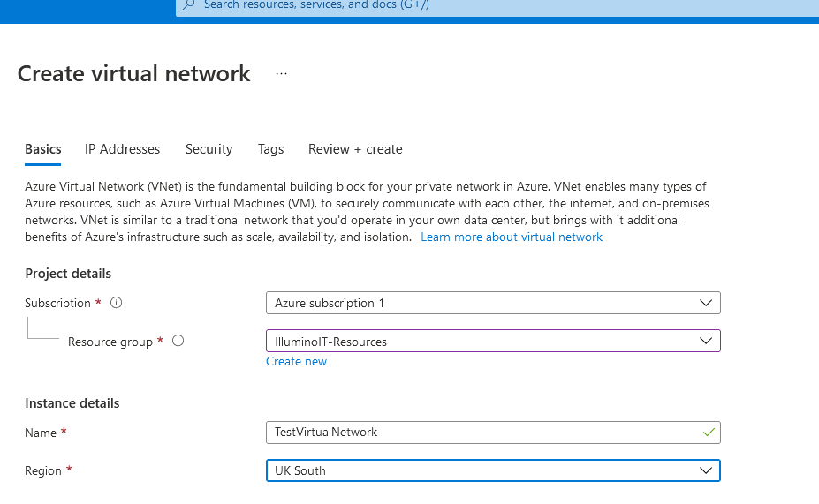Switch to the Tags tab
Viewport: 819px width, 504px height.
(270, 149)
